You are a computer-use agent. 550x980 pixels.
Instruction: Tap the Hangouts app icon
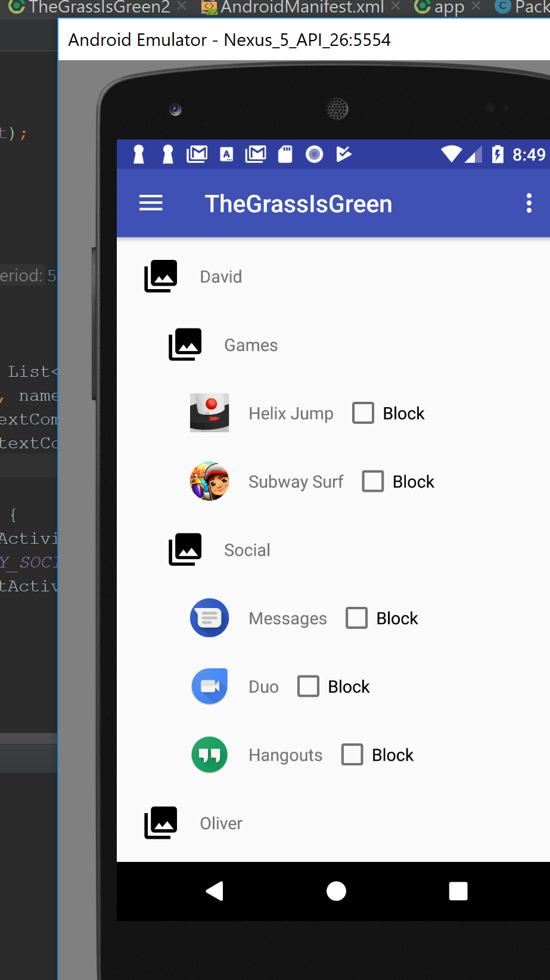[209, 755]
